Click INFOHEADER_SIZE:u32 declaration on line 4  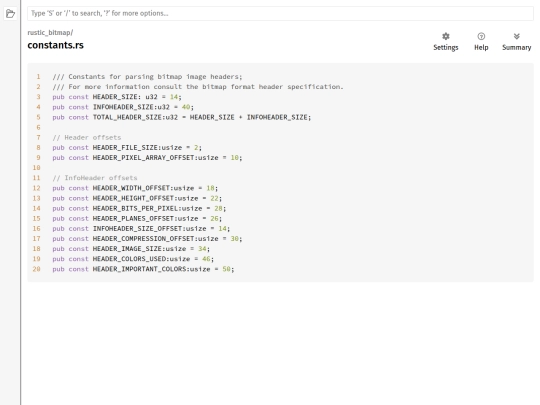point(131,107)
